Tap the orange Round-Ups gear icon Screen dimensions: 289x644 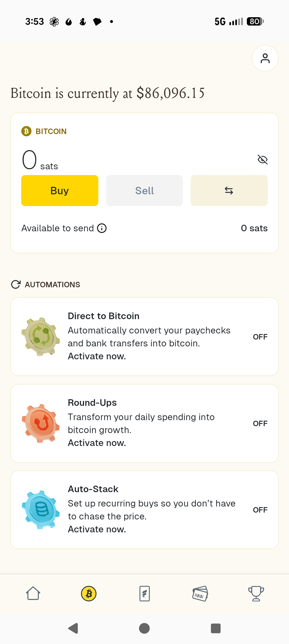tap(41, 423)
